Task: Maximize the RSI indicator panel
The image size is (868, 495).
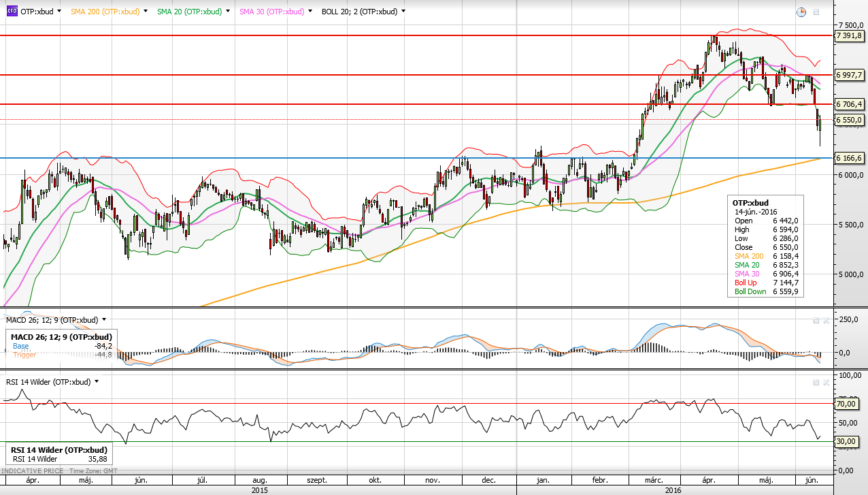Action: pyautogui.click(x=816, y=383)
